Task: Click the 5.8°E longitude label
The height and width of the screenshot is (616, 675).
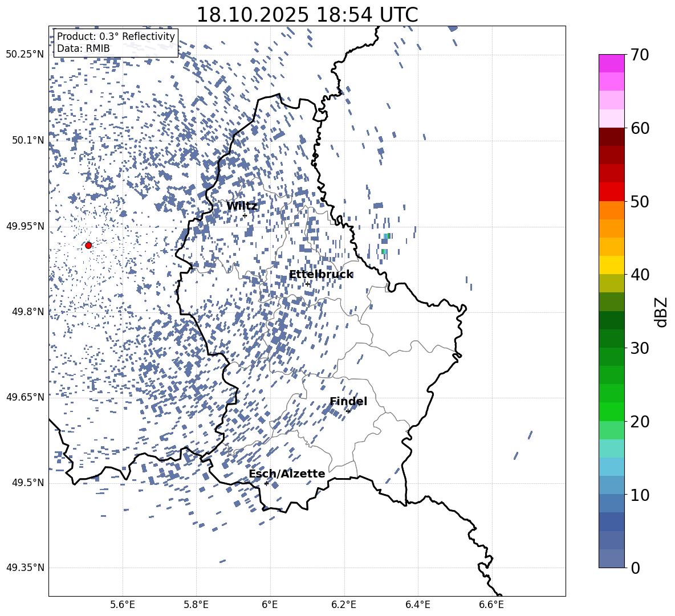Action: click(196, 605)
